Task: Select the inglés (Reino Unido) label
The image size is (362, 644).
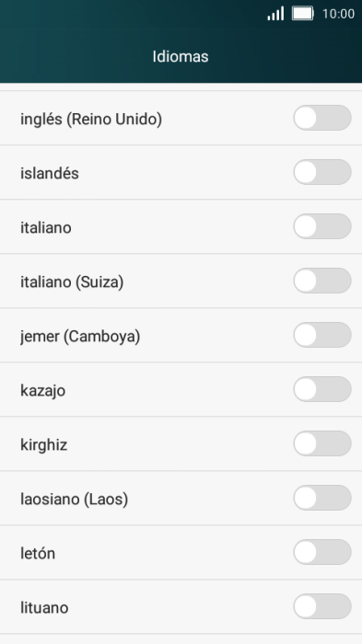Action: pyautogui.click(x=91, y=119)
